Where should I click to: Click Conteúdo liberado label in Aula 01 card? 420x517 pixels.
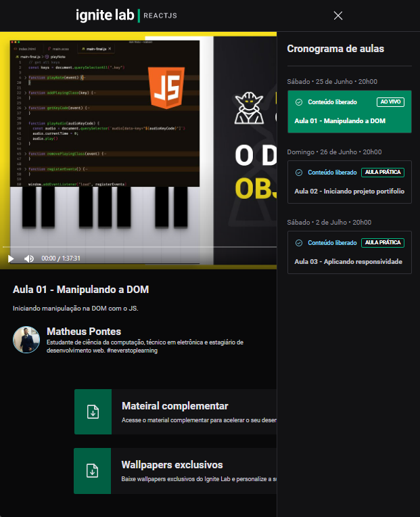point(332,102)
